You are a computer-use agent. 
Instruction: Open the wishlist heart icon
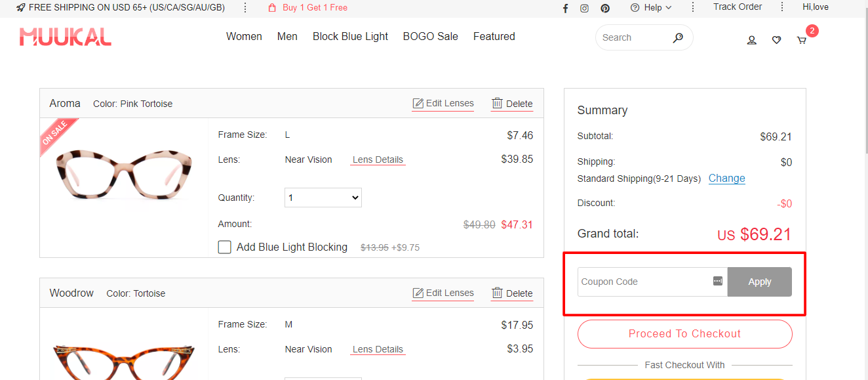coord(776,40)
